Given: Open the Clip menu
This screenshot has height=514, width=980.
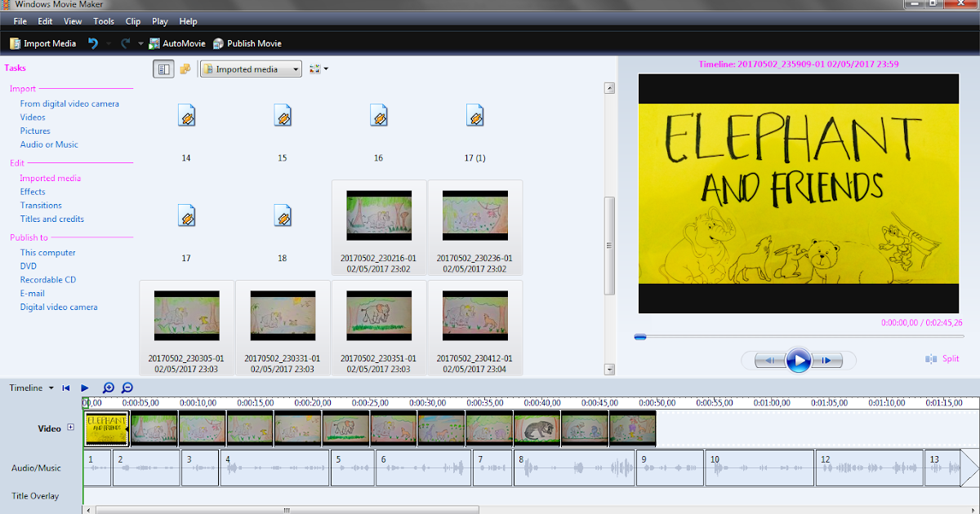Looking at the screenshot, I should coord(133,21).
